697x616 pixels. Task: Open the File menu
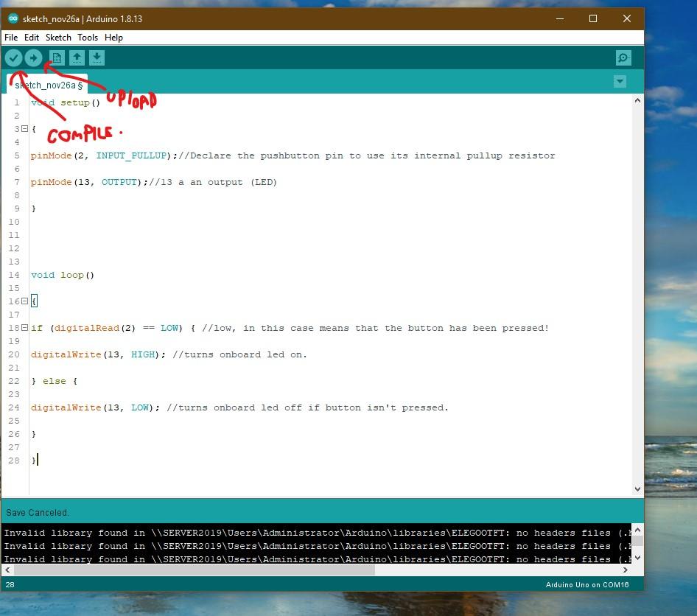click(11, 38)
